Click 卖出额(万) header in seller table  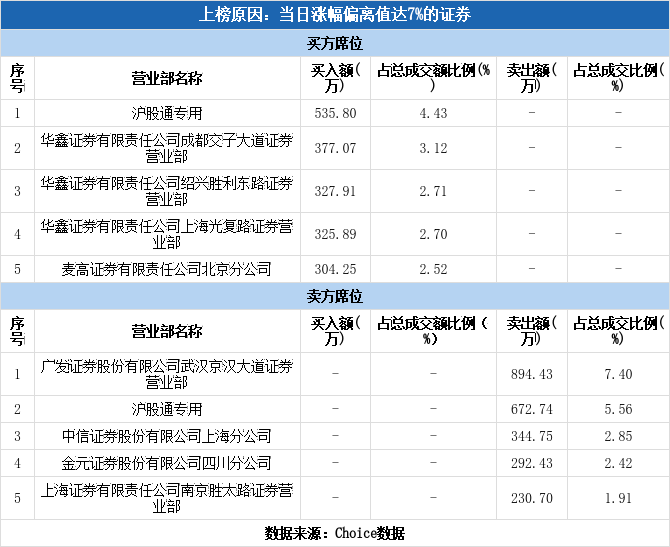pos(532,331)
